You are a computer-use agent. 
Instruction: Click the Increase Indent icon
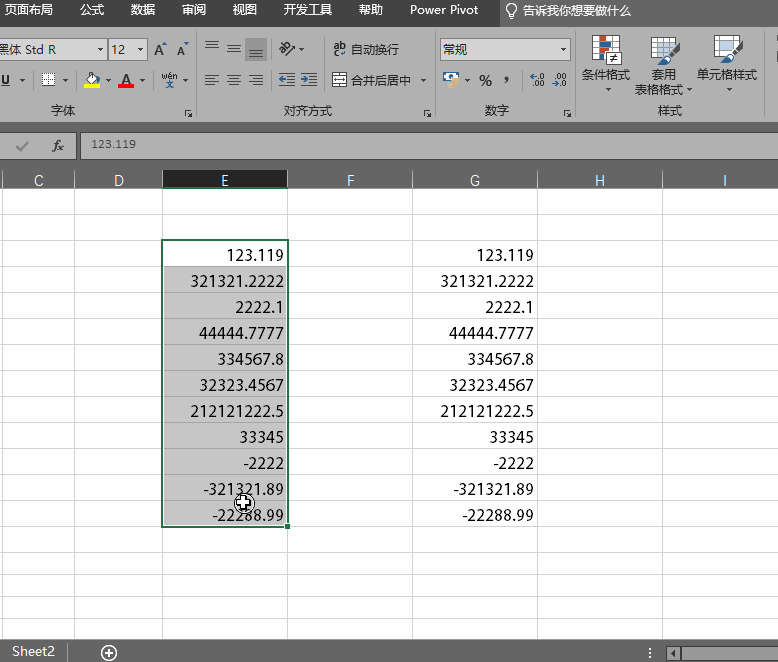pyautogui.click(x=309, y=80)
